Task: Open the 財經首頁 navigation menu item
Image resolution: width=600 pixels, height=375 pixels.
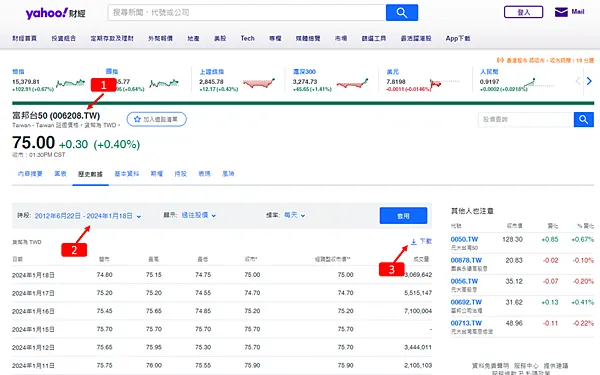Action: click(x=24, y=38)
